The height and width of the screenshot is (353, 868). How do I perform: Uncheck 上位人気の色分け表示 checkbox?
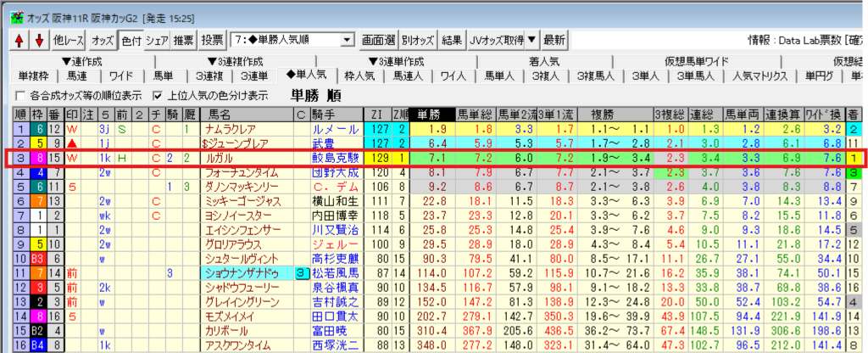click(157, 95)
